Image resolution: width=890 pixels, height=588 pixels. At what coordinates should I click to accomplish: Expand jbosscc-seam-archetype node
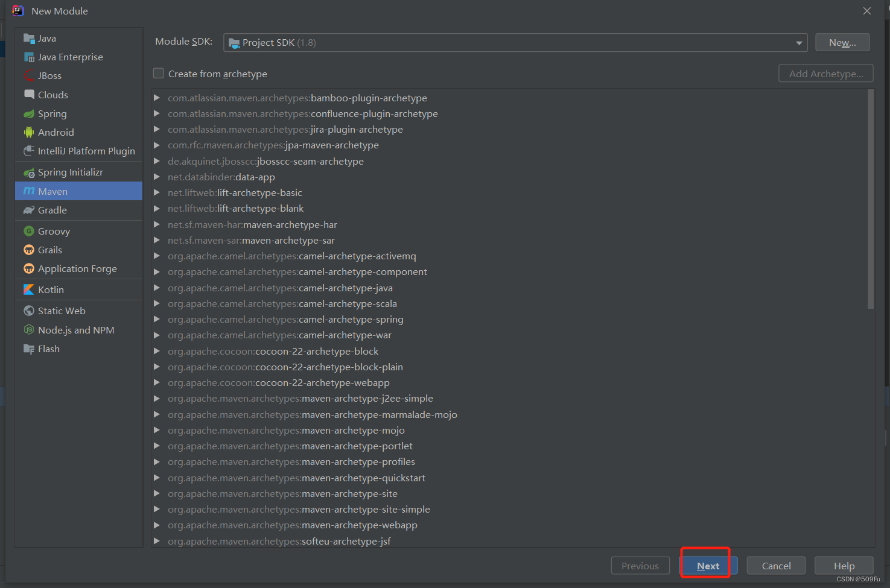click(x=157, y=161)
